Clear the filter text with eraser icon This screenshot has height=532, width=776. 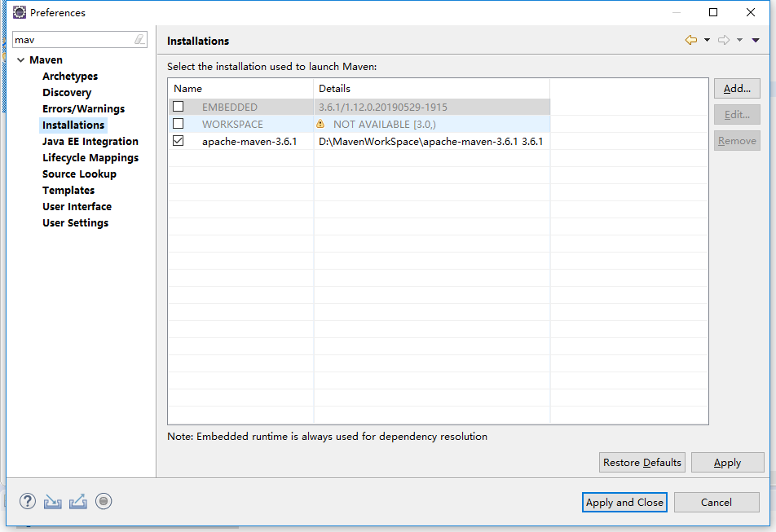click(x=139, y=40)
